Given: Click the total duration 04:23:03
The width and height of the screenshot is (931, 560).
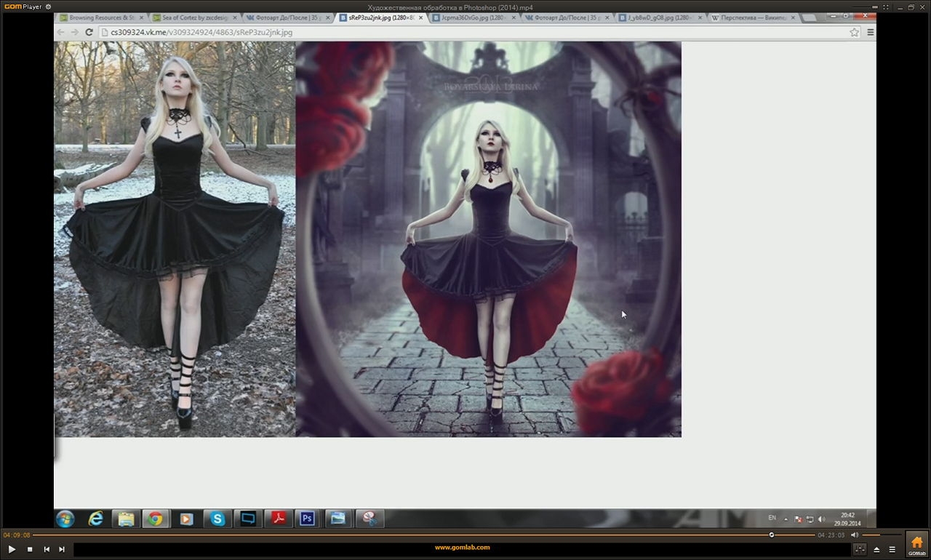Looking at the screenshot, I should (831, 535).
